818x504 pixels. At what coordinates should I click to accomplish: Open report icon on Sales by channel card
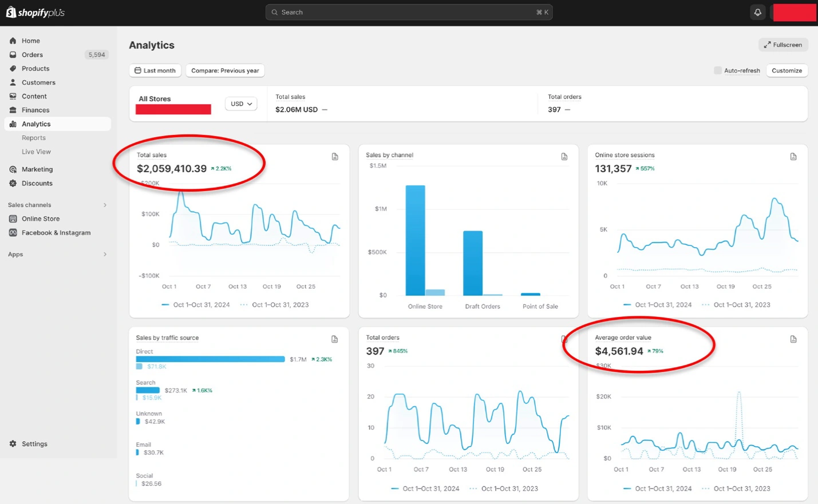564,157
